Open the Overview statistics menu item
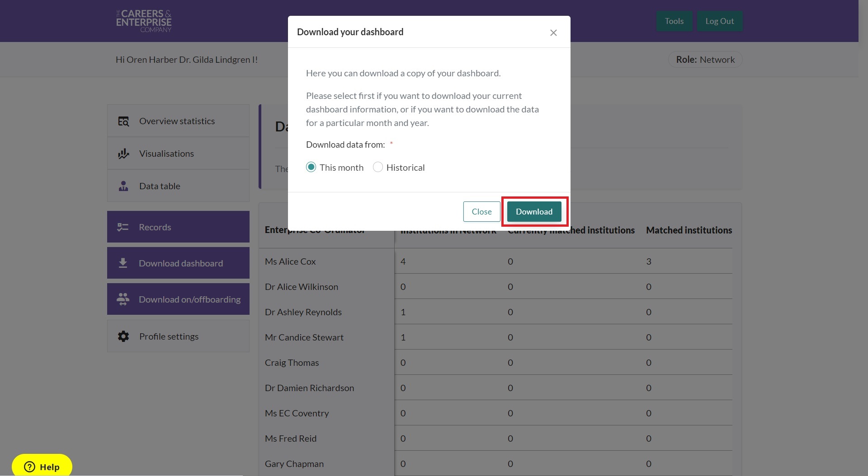The height and width of the screenshot is (476, 868). point(178,121)
